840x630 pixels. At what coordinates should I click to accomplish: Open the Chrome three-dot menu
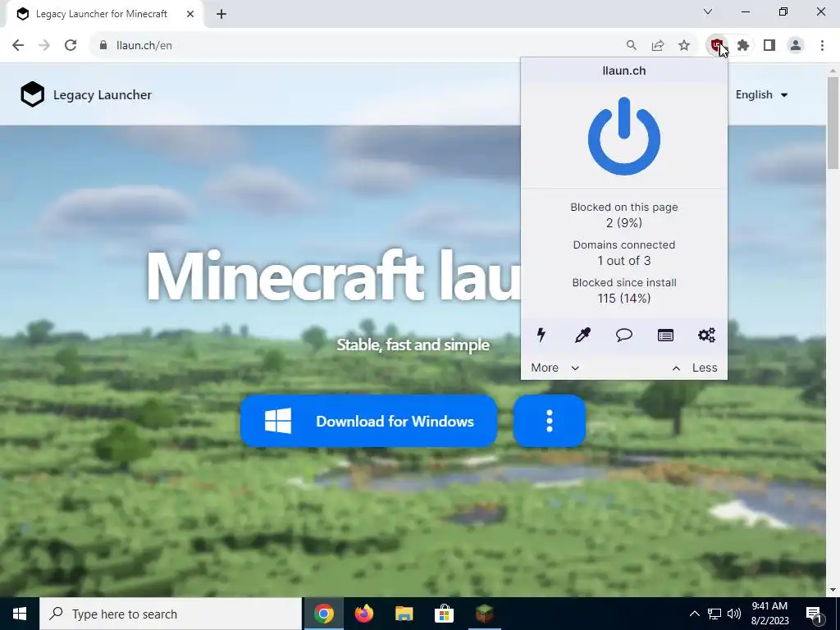822,46
